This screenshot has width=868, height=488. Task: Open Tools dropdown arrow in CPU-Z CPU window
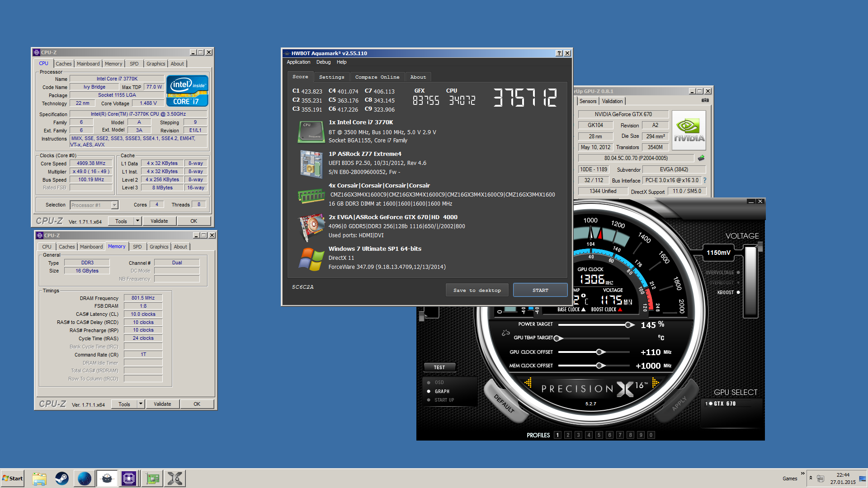click(x=138, y=221)
